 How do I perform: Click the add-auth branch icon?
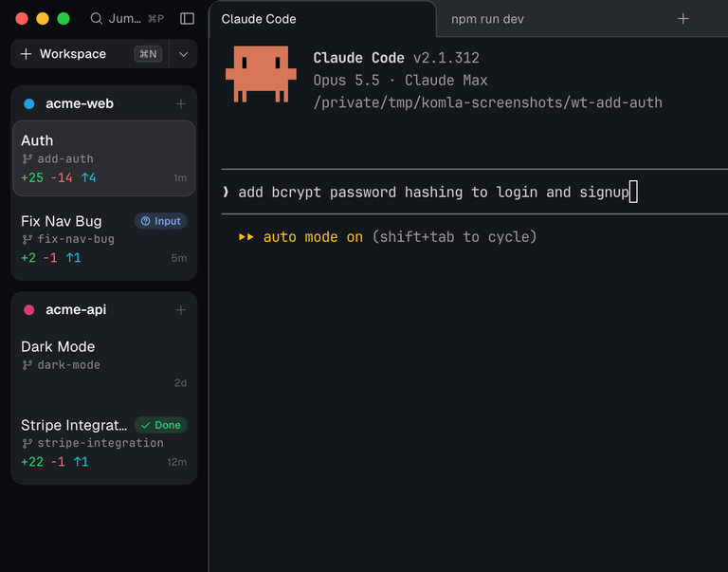point(27,159)
